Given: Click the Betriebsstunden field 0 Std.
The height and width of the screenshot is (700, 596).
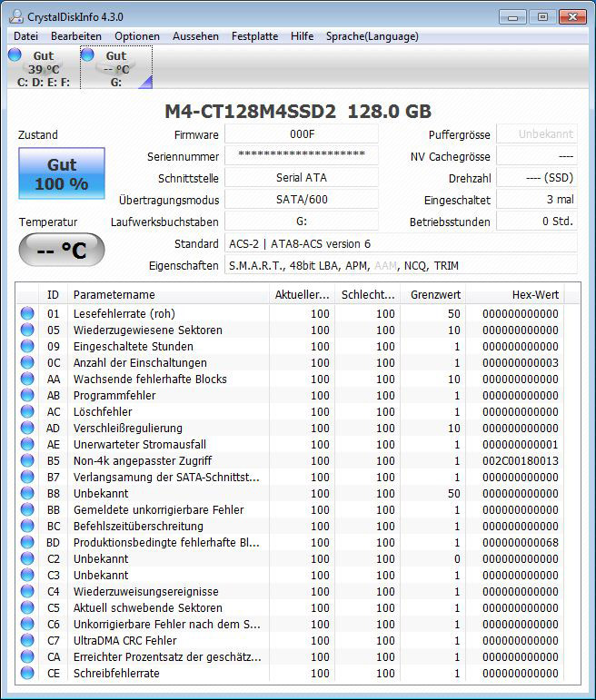Looking at the screenshot, I should click(537, 221).
